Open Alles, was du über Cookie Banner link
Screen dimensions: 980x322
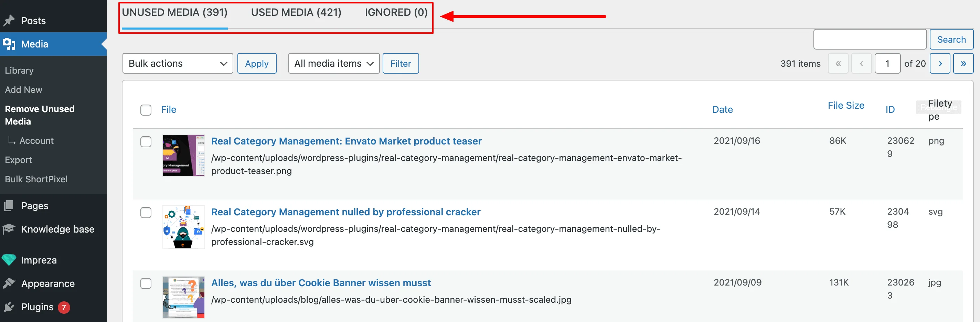click(x=321, y=283)
